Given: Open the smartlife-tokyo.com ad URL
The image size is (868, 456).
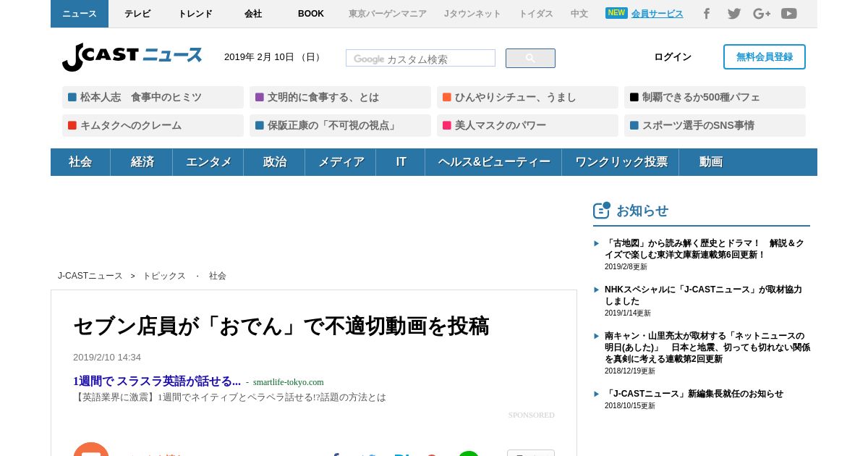Looking at the screenshot, I should click(x=289, y=382).
